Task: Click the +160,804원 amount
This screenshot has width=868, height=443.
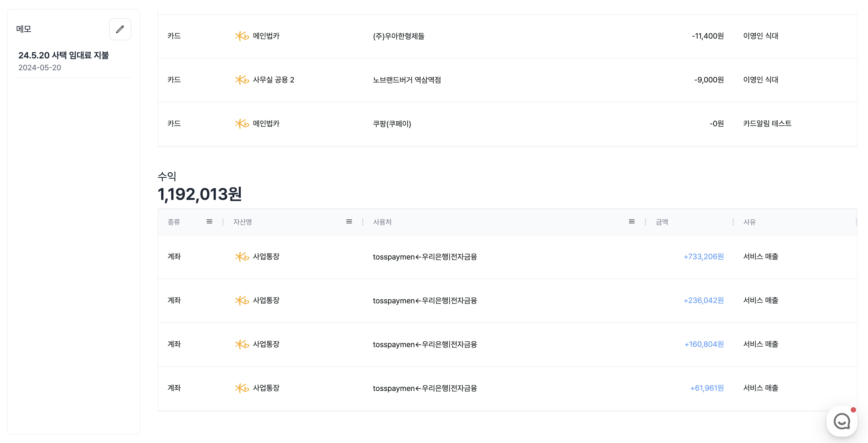Action: 704,344
